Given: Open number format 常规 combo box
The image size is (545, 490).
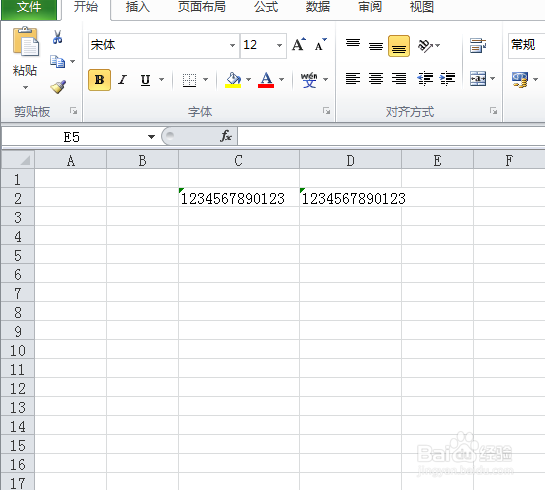Looking at the screenshot, I should [x=526, y=46].
